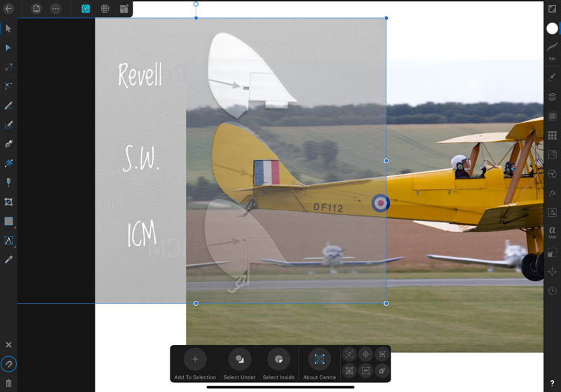Click the rotation handle above the selection
Screen dimensions: 561x392
tap(196, 4)
